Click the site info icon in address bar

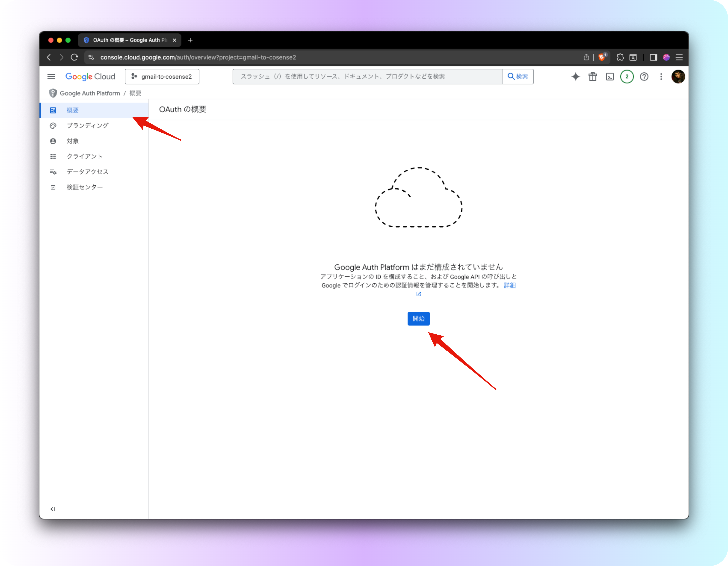coord(91,57)
